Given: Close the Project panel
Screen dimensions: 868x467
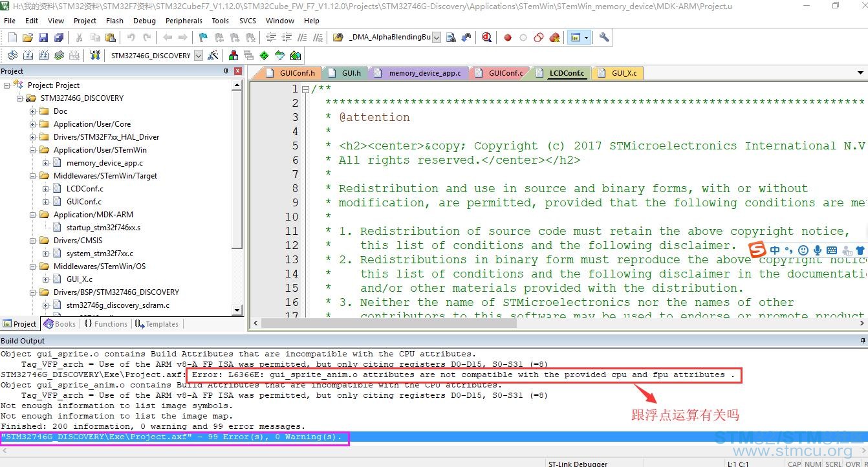Looking at the screenshot, I should coord(237,71).
